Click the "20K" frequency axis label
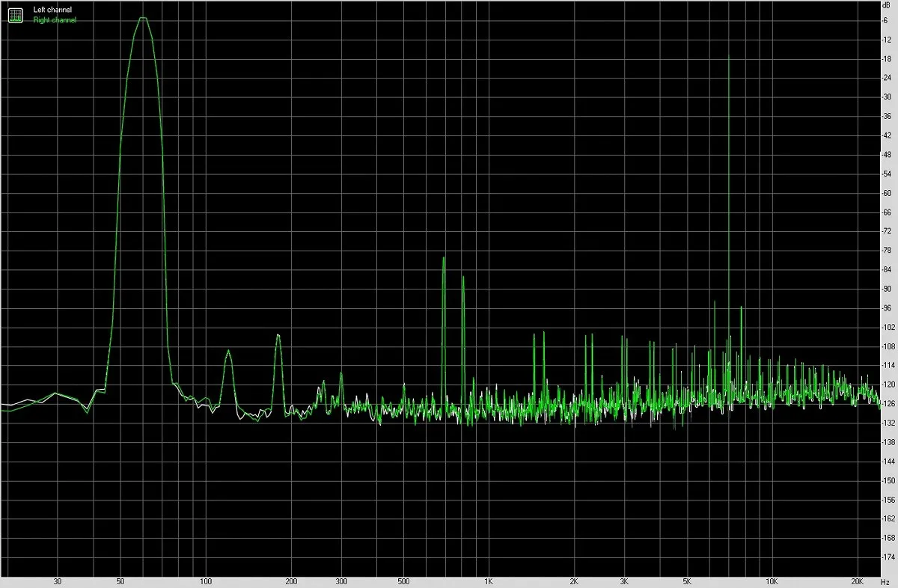 858,581
